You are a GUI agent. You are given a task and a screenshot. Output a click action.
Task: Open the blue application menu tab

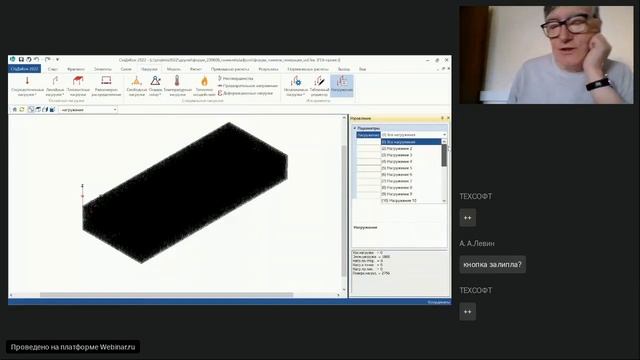pyautogui.click(x=24, y=69)
